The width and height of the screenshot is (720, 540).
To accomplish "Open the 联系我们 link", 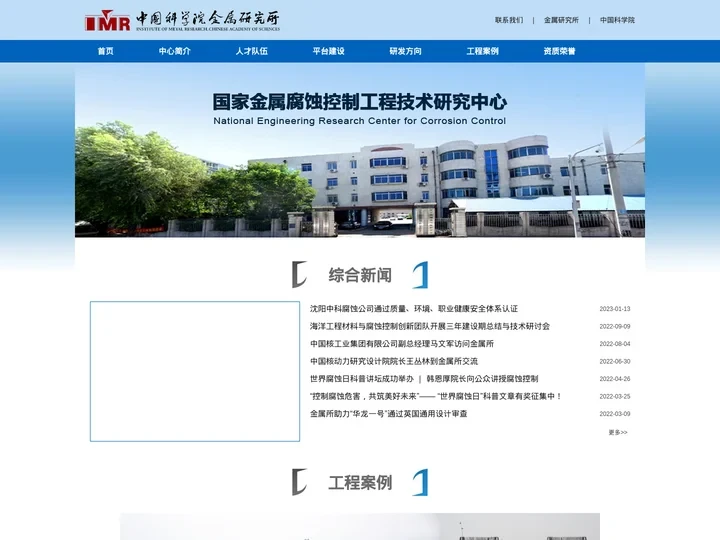I will (509, 20).
